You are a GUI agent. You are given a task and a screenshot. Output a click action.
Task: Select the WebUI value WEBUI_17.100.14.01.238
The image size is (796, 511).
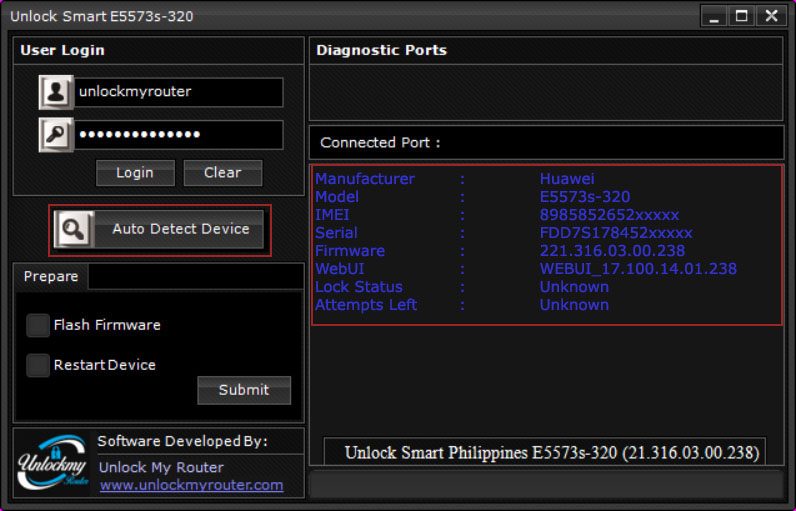(638, 269)
